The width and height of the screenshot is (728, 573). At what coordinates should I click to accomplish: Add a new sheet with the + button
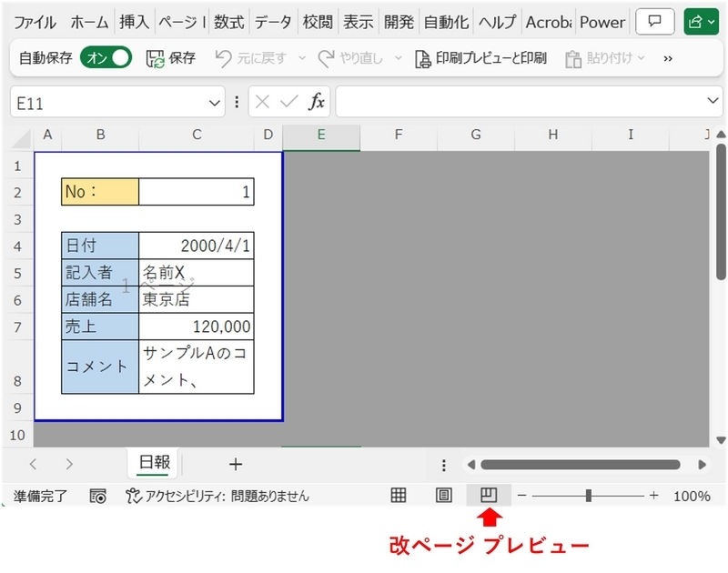pyautogui.click(x=235, y=464)
